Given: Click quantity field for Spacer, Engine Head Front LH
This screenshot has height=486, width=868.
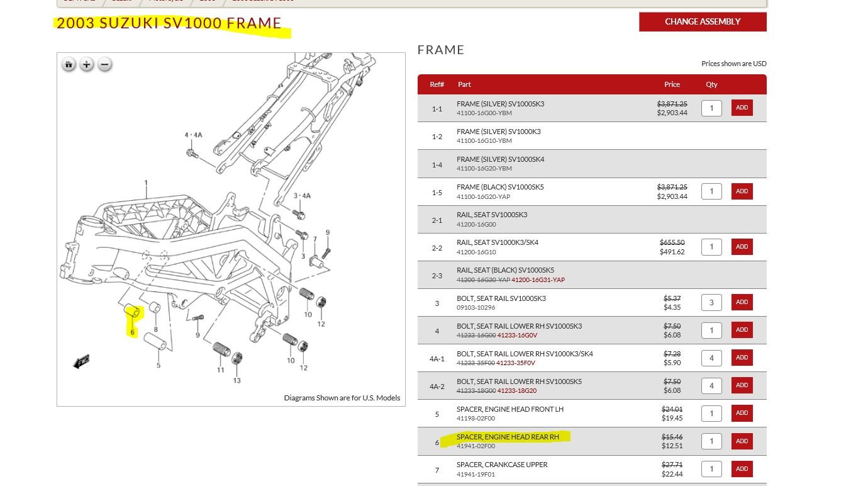Looking at the screenshot, I should click(x=711, y=413).
